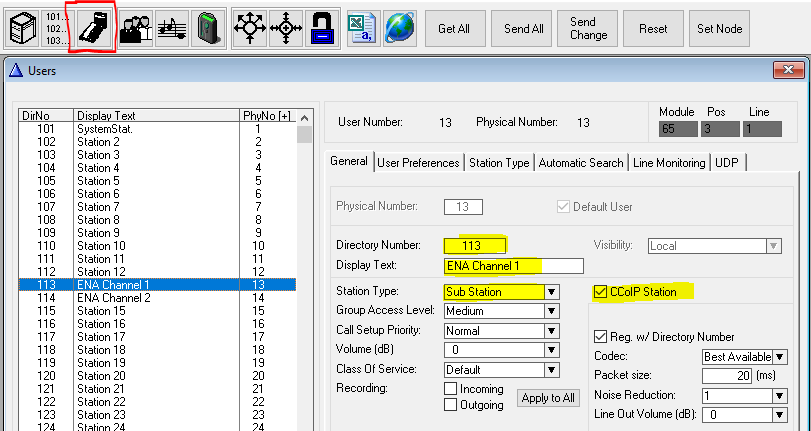Open the Volume (dB) dropdown
This screenshot has height=431, width=811.
click(551, 350)
